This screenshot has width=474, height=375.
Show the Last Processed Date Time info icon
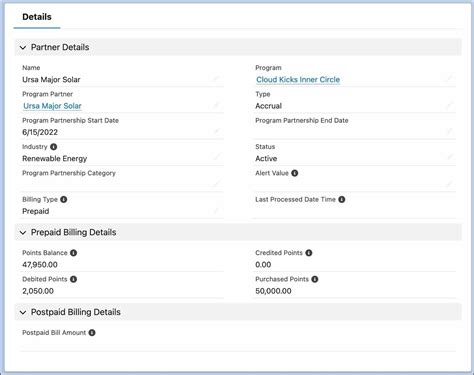click(x=342, y=199)
